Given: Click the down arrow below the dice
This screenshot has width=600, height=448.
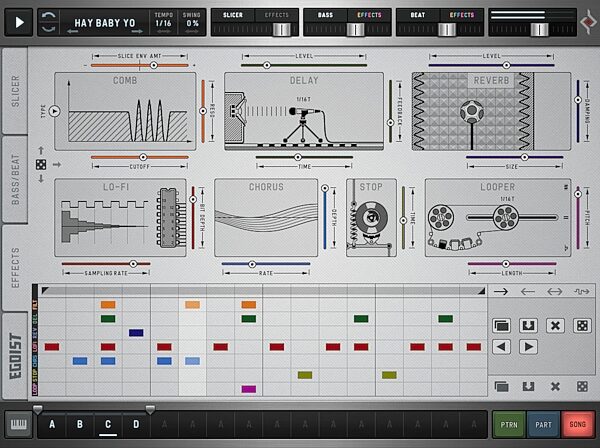Looking at the screenshot, I should tap(41, 179).
